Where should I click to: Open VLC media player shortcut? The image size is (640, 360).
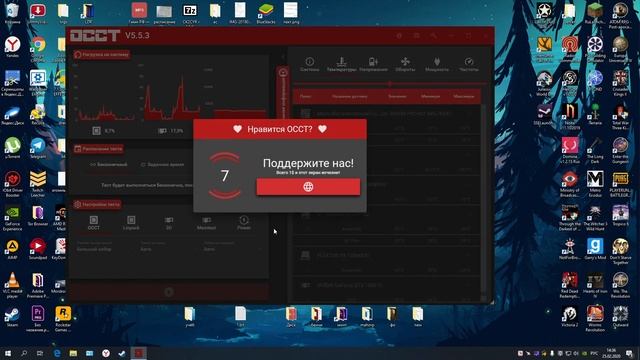[x=13, y=285]
